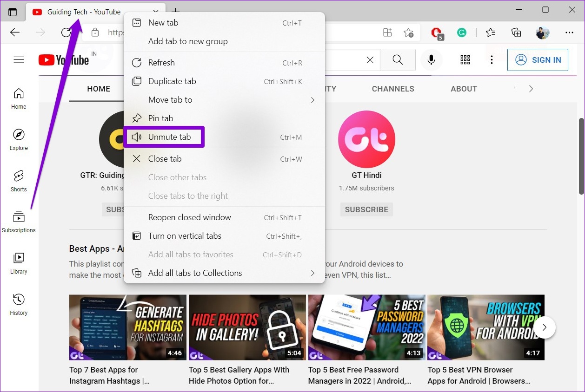Start voice search with the microphone
585x392 pixels.
[x=432, y=60]
